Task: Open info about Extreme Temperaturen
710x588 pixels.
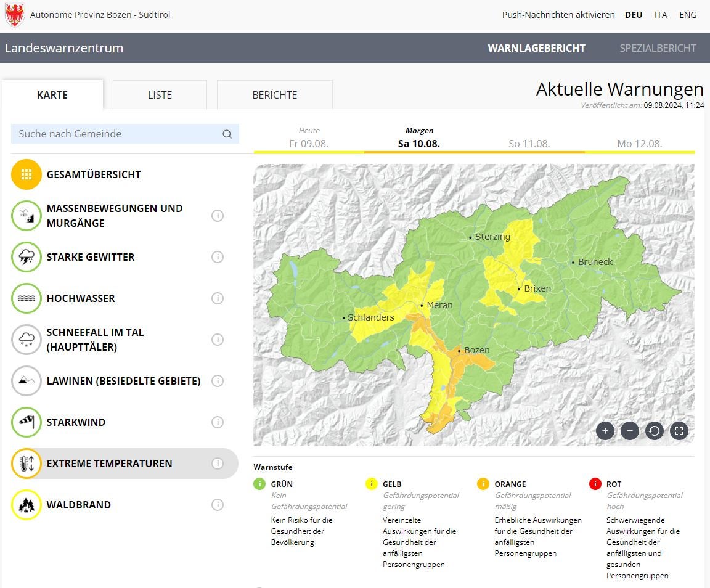Action: coord(217,463)
